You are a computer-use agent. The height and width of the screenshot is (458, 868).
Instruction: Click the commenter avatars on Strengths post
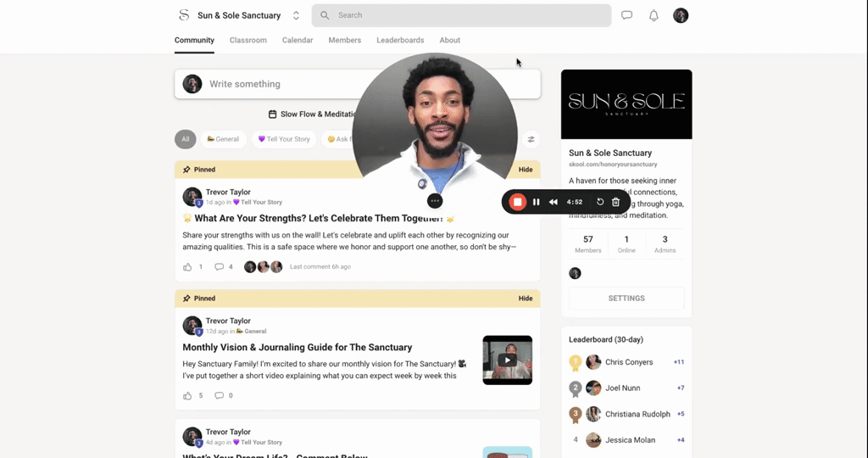pyautogui.click(x=264, y=267)
